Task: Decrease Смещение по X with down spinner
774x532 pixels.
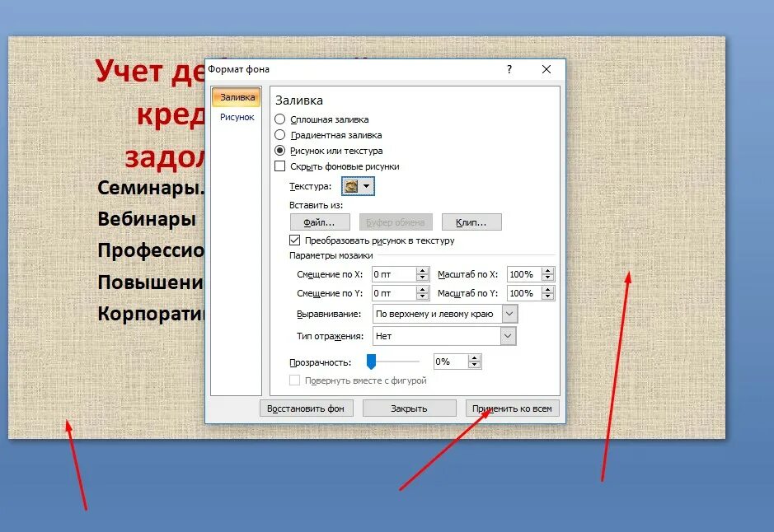Action: coord(422,278)
